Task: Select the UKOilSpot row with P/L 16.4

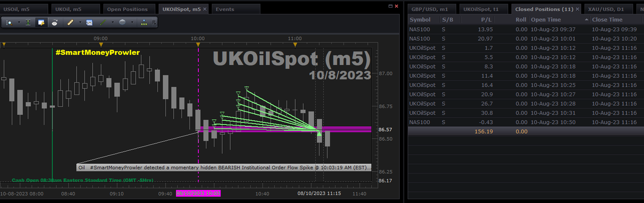Action: [x=526, y=85]
